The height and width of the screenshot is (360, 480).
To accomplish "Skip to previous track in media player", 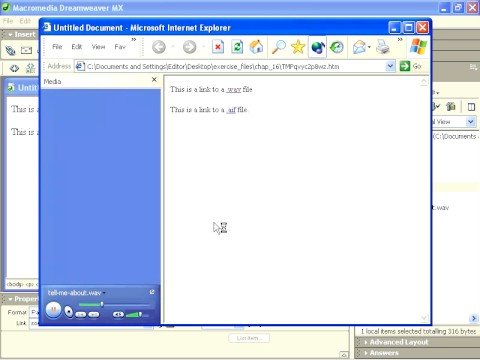I will (x=81, y=315).
